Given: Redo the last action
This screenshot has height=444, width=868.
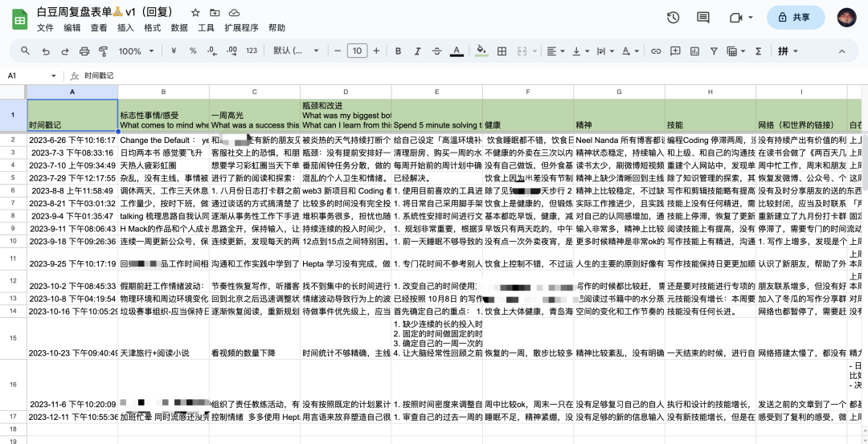Looking at the screenshot, I should click(65, 51).
